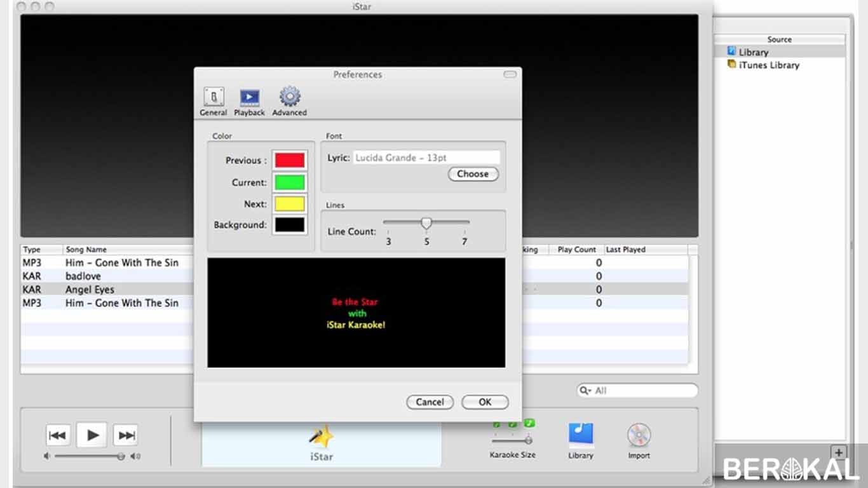Click the Lyric font field
Viewport: 868px width, 488px height.
click(426, 158)
